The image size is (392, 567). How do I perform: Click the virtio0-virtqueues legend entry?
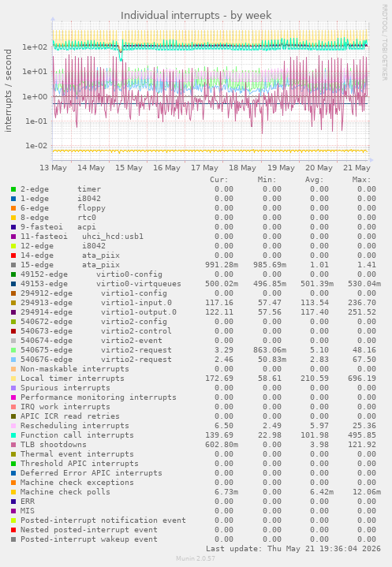pyautogui.click(x=139, y=284)
